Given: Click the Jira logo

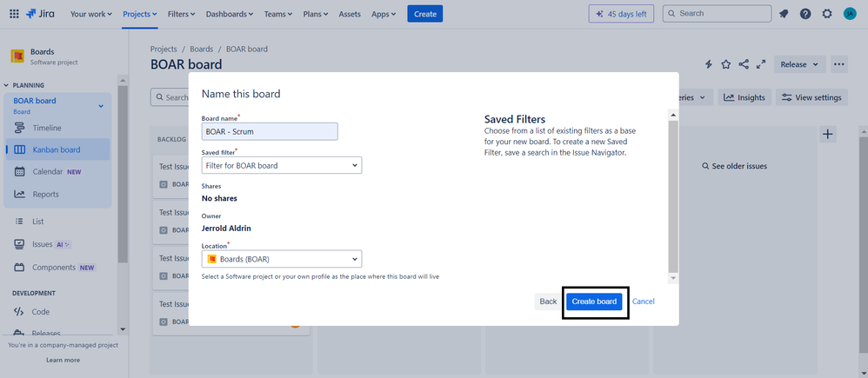Looking at the screenshot, I should coord(42,14).
